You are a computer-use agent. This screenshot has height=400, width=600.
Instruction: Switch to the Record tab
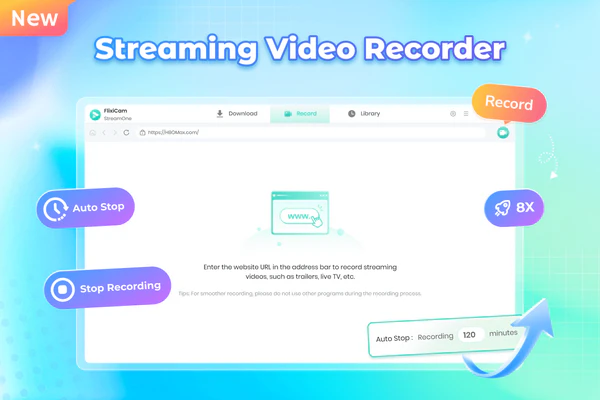click(x=300, y=114)
